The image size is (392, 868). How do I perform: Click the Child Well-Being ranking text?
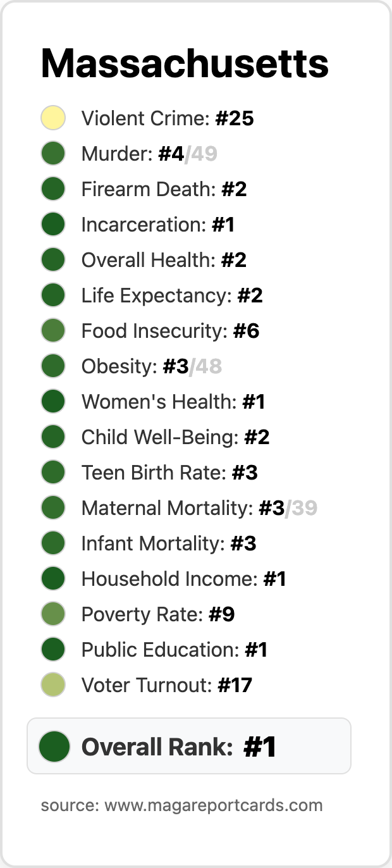click(x=176, y=437)
